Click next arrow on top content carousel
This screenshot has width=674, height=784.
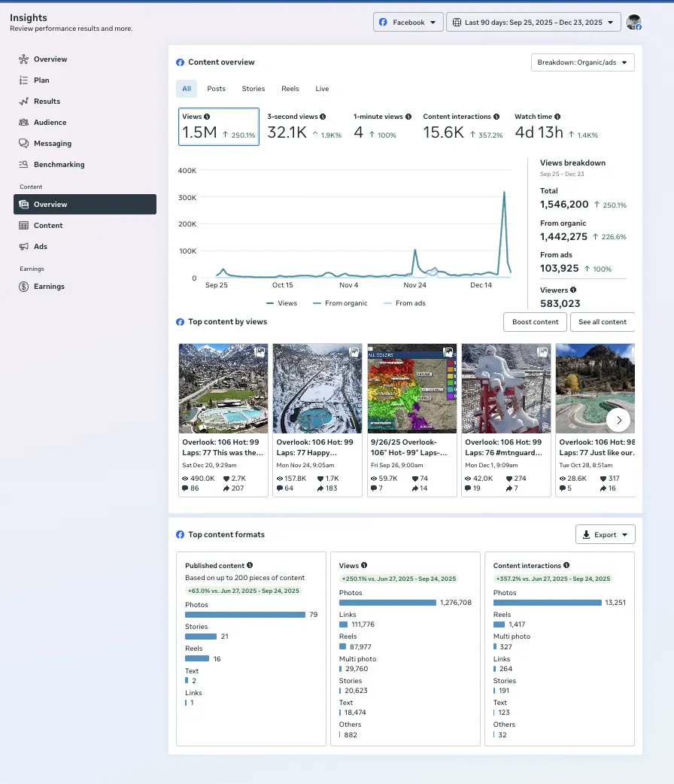tap(618, 420)
